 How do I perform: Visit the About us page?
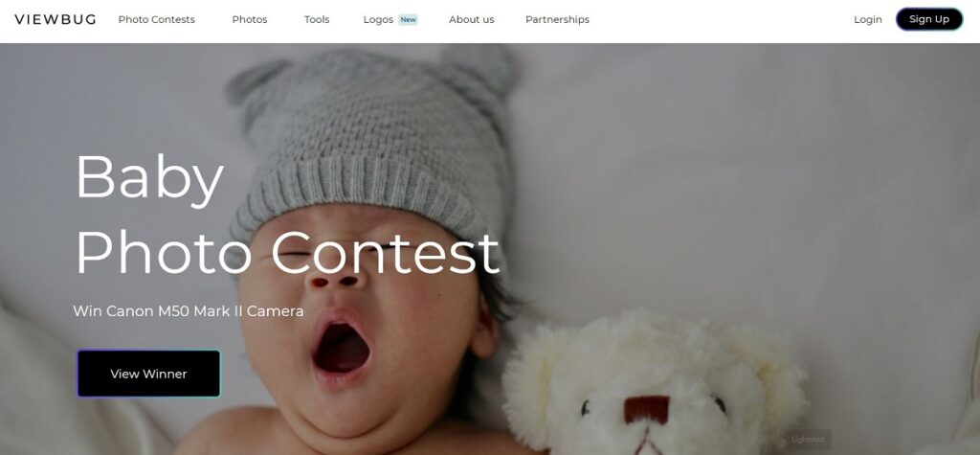coord(471,19)
